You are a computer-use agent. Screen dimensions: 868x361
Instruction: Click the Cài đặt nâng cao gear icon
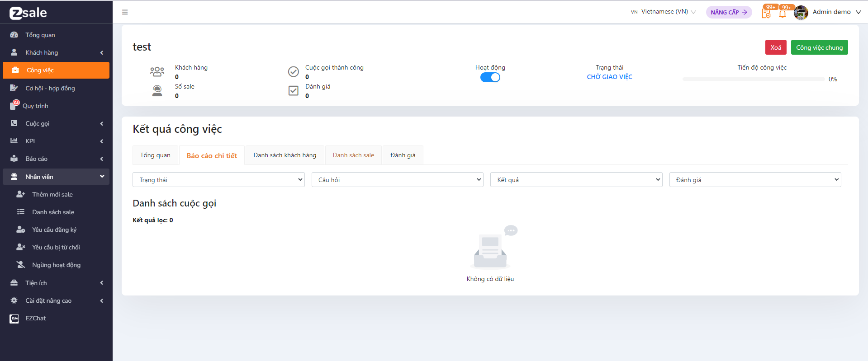(x=14, y=300)
